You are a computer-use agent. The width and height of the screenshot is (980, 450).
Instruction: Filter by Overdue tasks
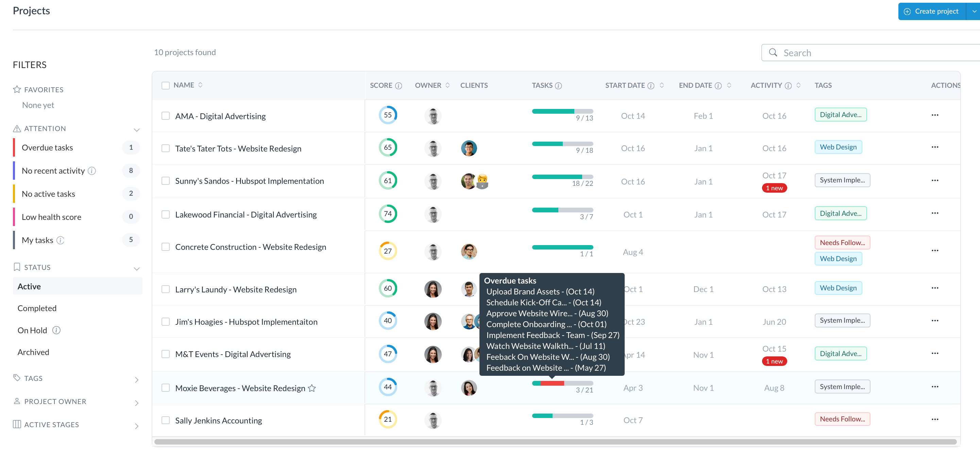(x=47, y=147)
